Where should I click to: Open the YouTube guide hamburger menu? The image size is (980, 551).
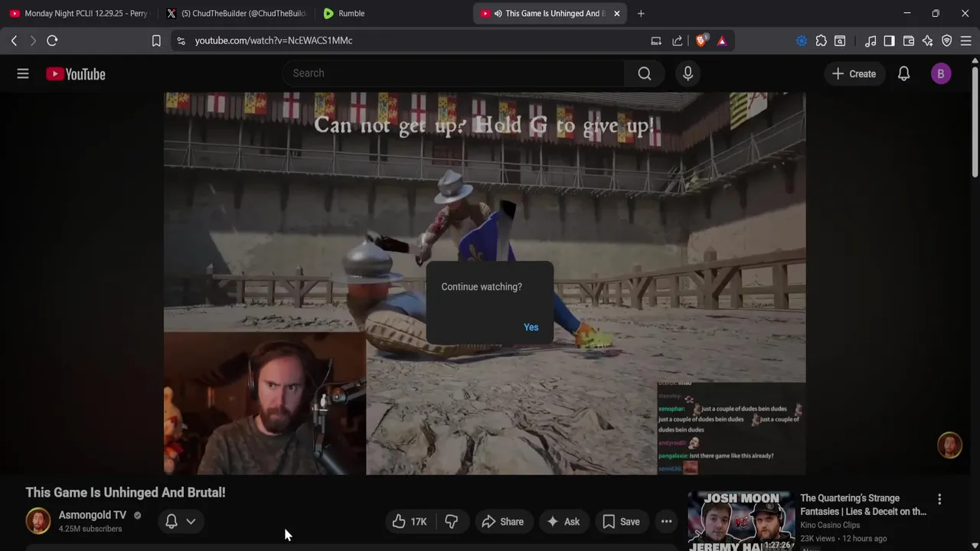point(23,73)
